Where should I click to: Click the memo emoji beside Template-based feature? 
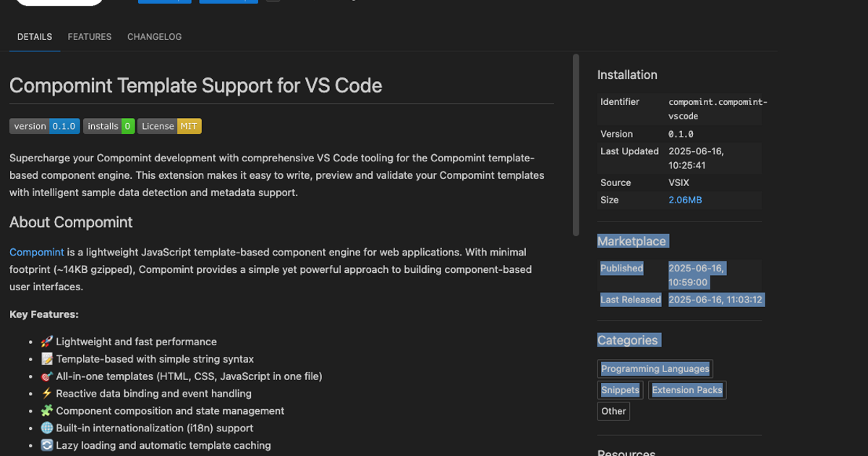pyautogui.click(x=47, y=359)
